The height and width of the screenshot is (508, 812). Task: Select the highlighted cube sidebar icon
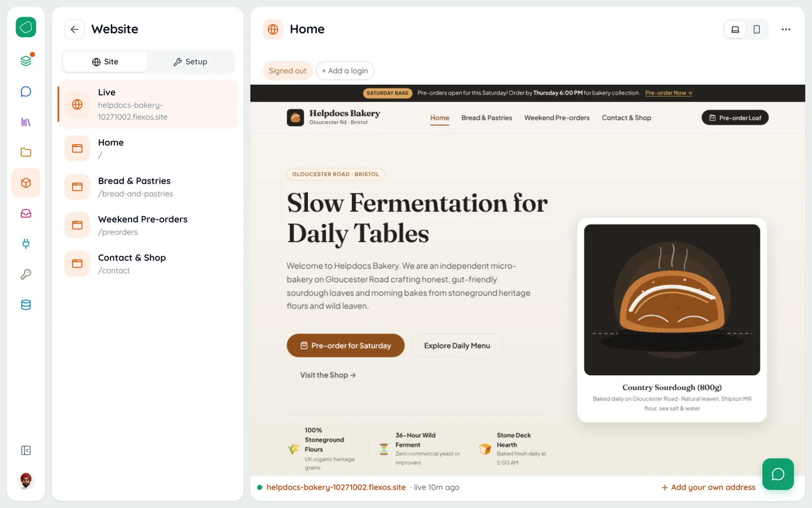pyautogui.click(x=26, y=183)
